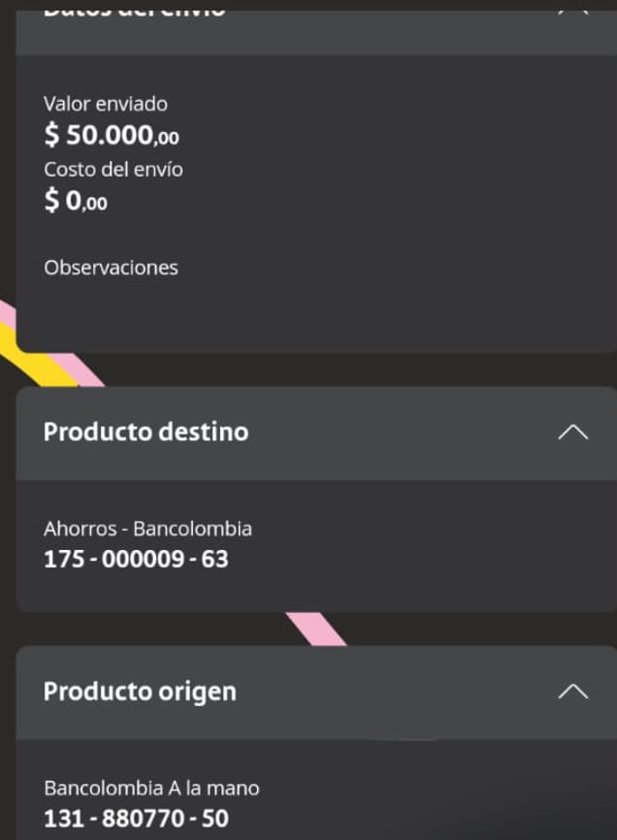
Task: Select the Costo del envío label
Action: 114,169
